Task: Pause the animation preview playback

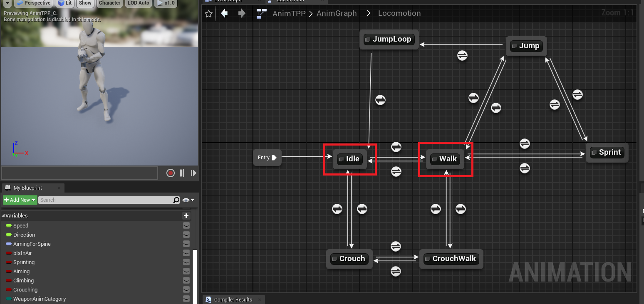Action: [182, 173]
